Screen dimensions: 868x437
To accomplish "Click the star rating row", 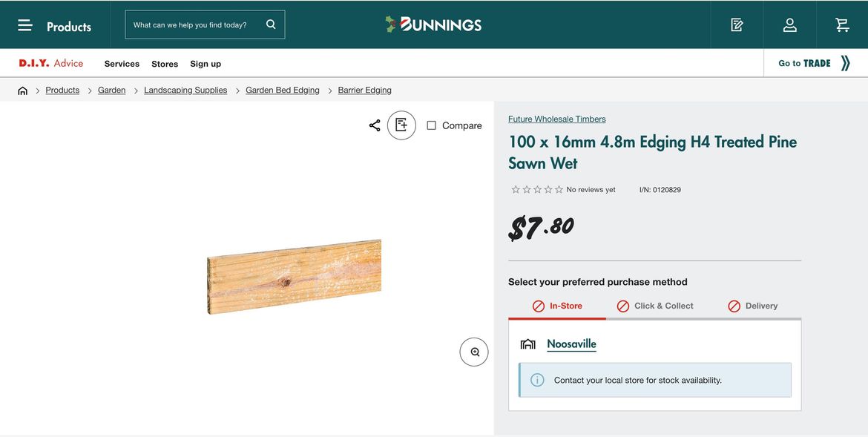I will click(x=537, y=190).
